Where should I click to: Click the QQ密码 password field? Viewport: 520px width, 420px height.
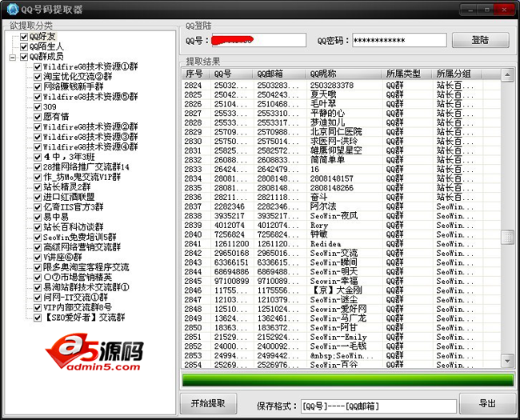(x=399, y=41)
